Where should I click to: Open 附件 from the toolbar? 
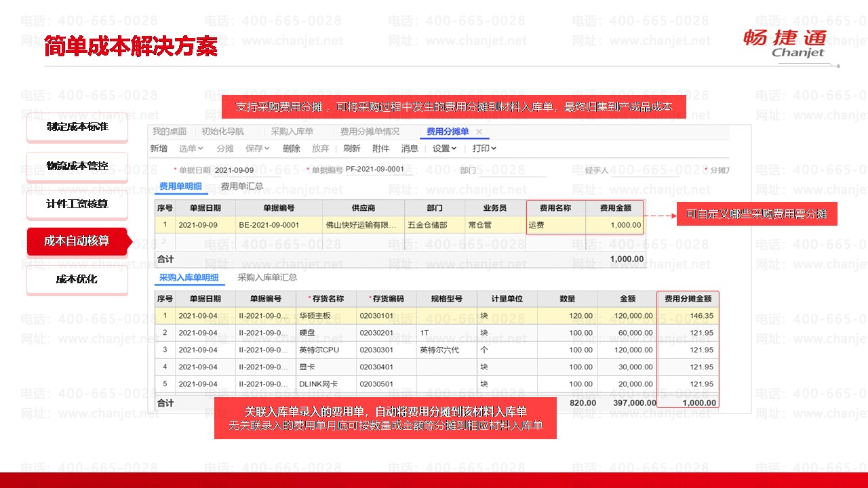tap(381, 148)
